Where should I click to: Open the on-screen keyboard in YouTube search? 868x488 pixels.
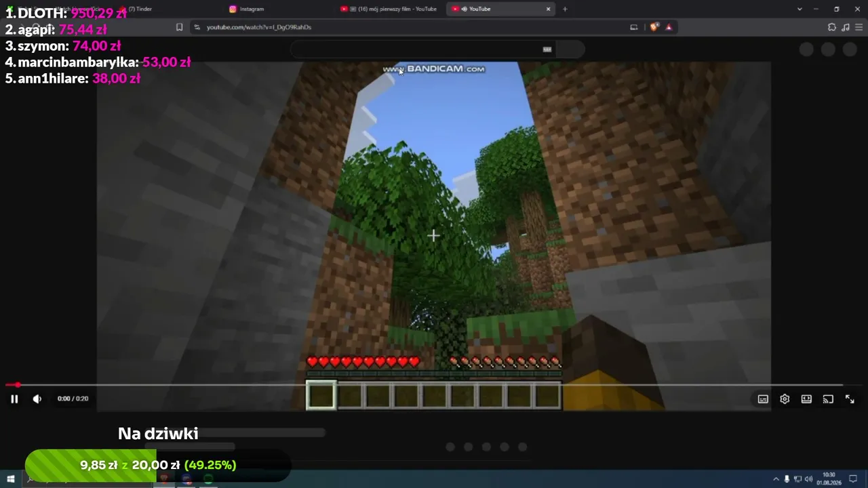[x=547, y=49]
